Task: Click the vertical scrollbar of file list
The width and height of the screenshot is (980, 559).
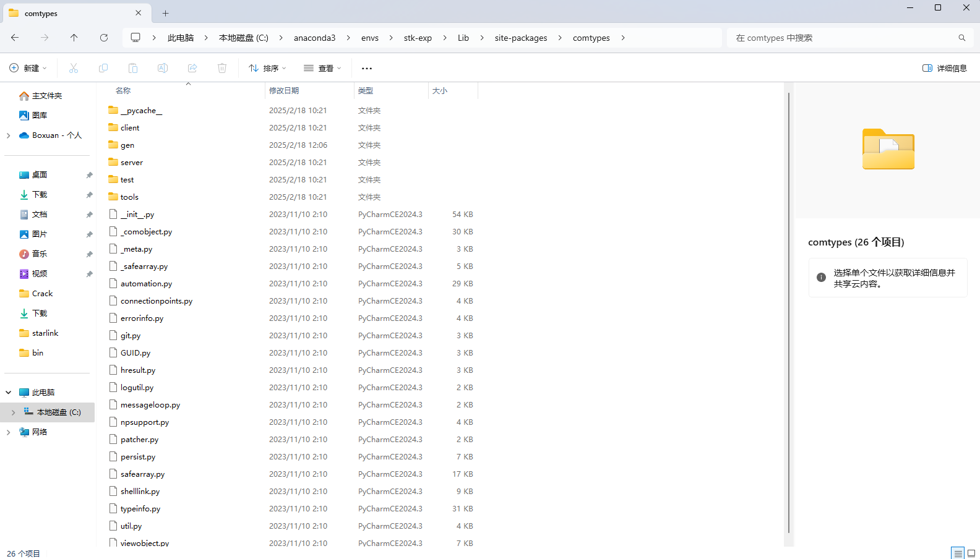Action: (788, 309)
